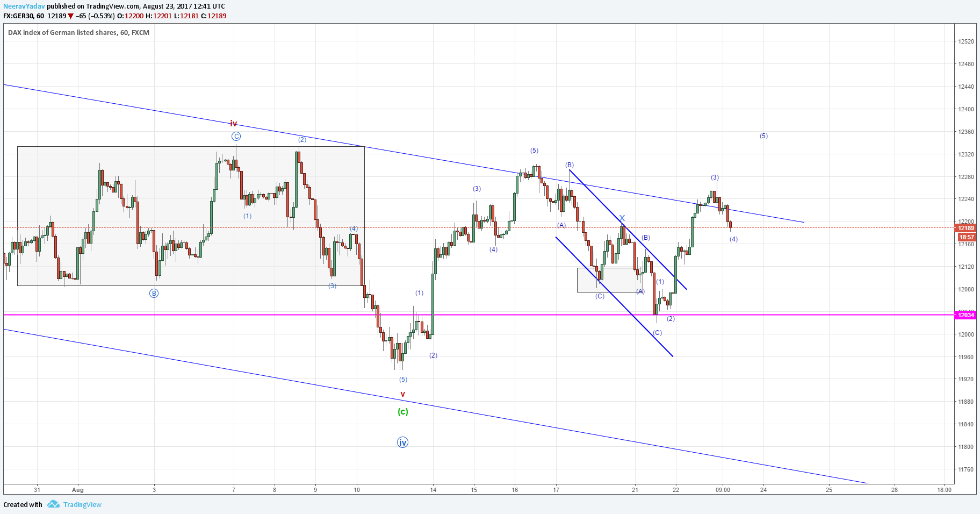Click the green (c) wave label

click(403, 412)
